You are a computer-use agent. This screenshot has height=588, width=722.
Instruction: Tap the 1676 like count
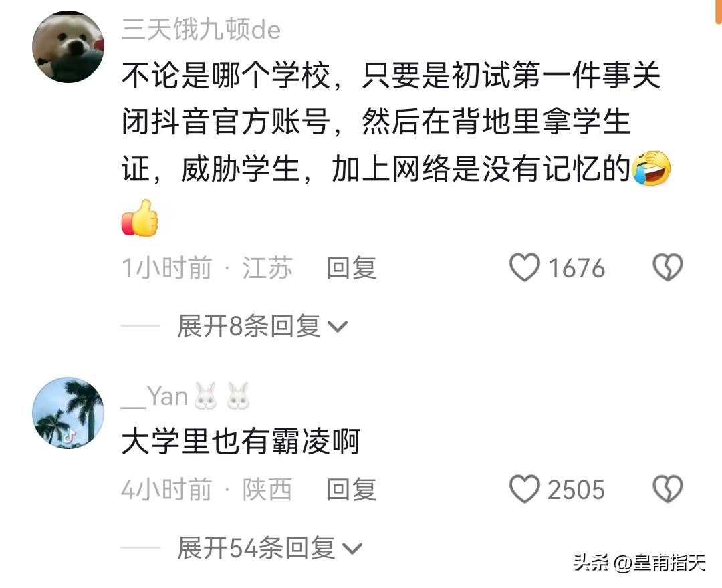(576, 268)
